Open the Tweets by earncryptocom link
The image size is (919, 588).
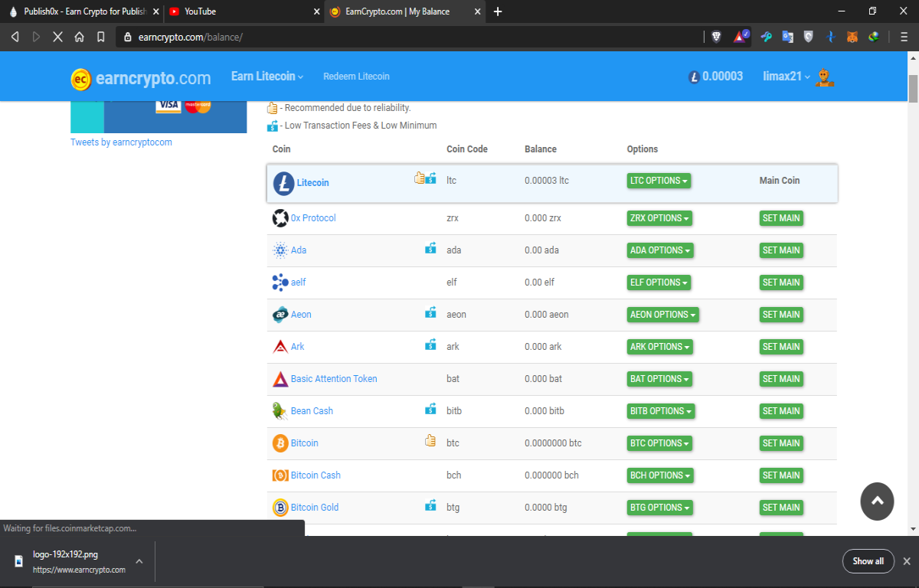121,142
